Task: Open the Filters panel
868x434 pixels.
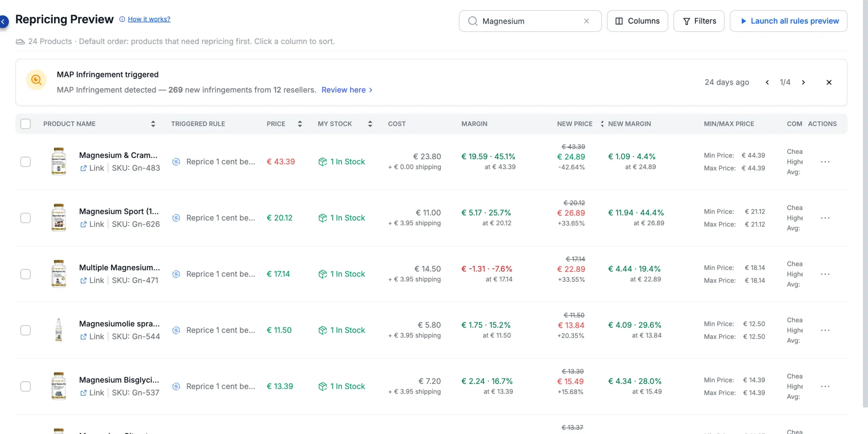Action: click(x=699, y=21)
